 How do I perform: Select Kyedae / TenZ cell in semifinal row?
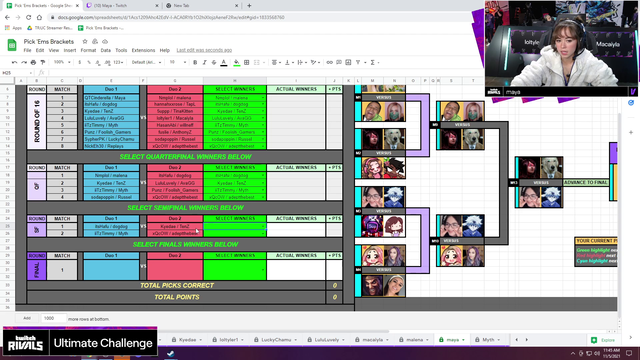(175, 226)
